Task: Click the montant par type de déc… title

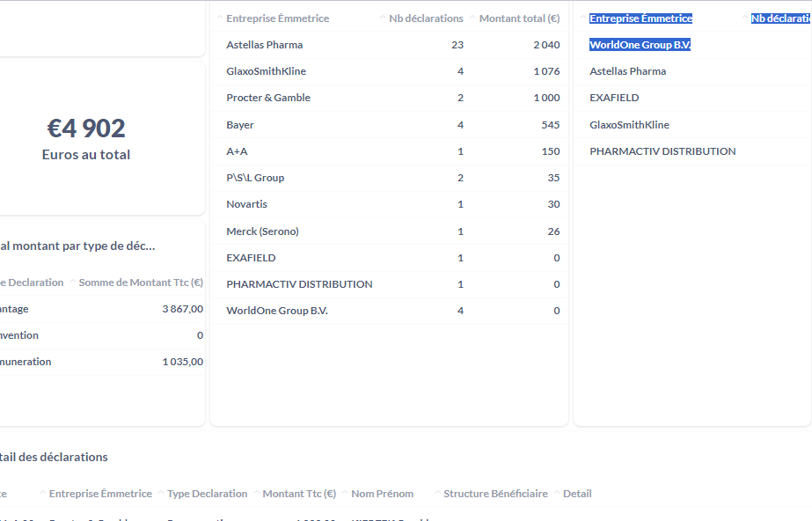Action: (x=77, y=246)
